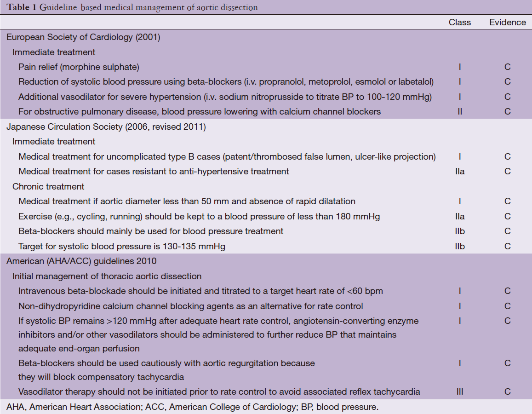Click the 'Chronic treatment' subheading
Image resolution: width=532 pixels, height=414 pixels.
(48, 186)
